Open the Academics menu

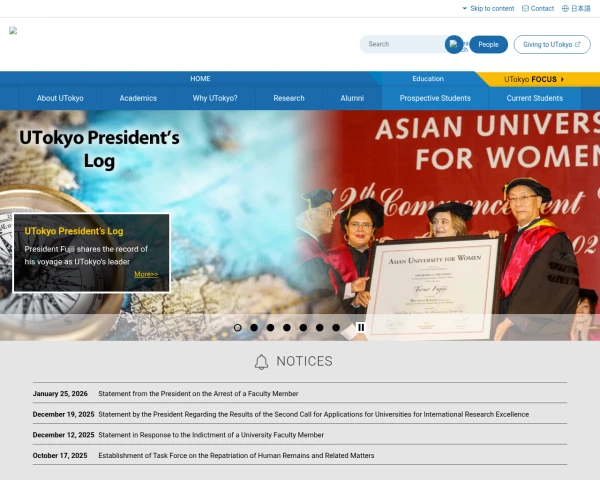[x=138, y=98]
